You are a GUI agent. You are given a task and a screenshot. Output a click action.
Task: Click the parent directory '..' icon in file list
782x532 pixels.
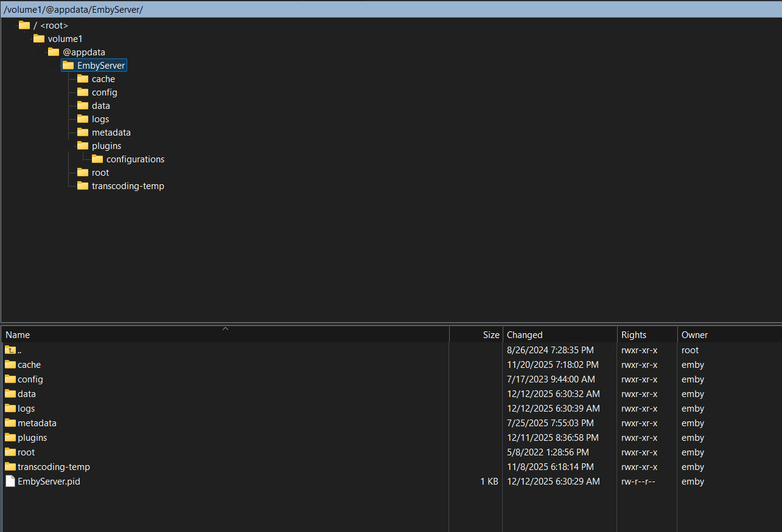pyautogui.click(x=10, y=350)
